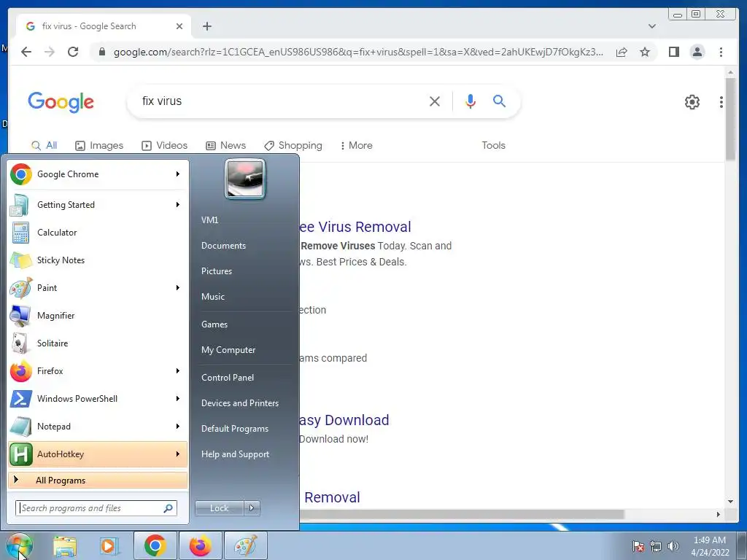The image size is (747, 560).
Task: Open the Google apps dots beside gear
Action: pyautogui.click(x=721, y=101)
